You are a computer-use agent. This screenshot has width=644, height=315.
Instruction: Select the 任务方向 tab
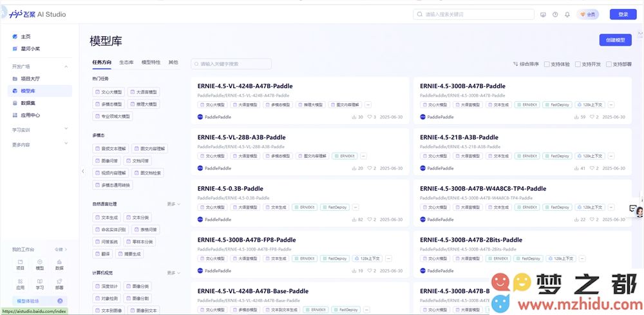102,62
